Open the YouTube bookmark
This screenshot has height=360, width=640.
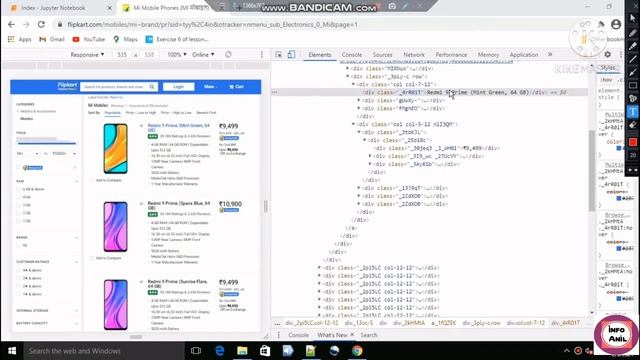89,39
